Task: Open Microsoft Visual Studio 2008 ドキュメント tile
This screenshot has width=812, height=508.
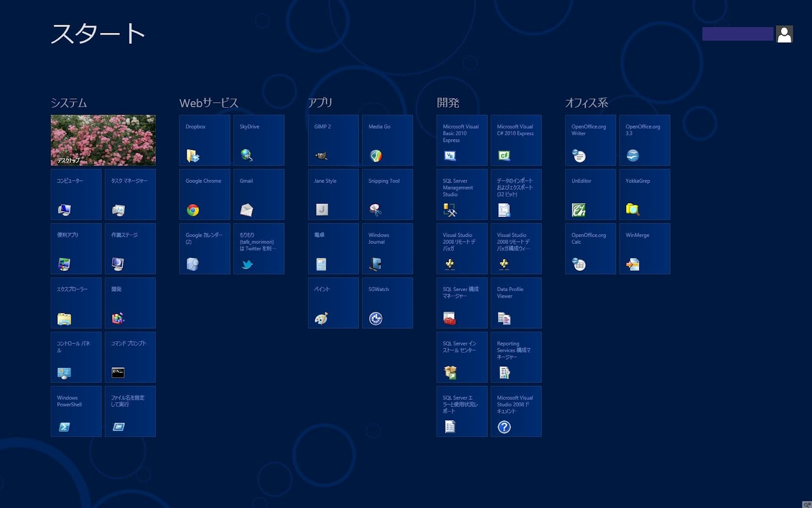Action: (516, 411)
